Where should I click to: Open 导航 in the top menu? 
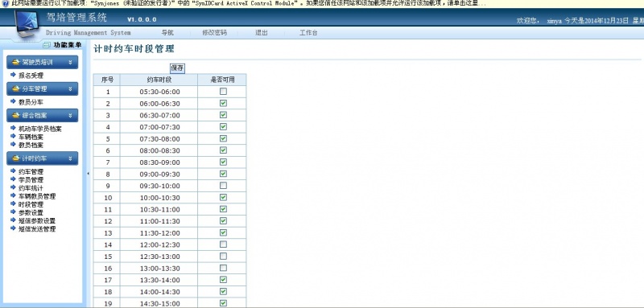(x=167, y=33)
